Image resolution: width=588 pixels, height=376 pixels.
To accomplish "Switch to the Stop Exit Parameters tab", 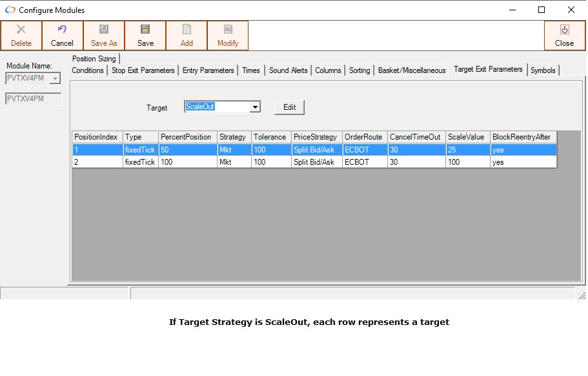I will (x=143, y=70).
